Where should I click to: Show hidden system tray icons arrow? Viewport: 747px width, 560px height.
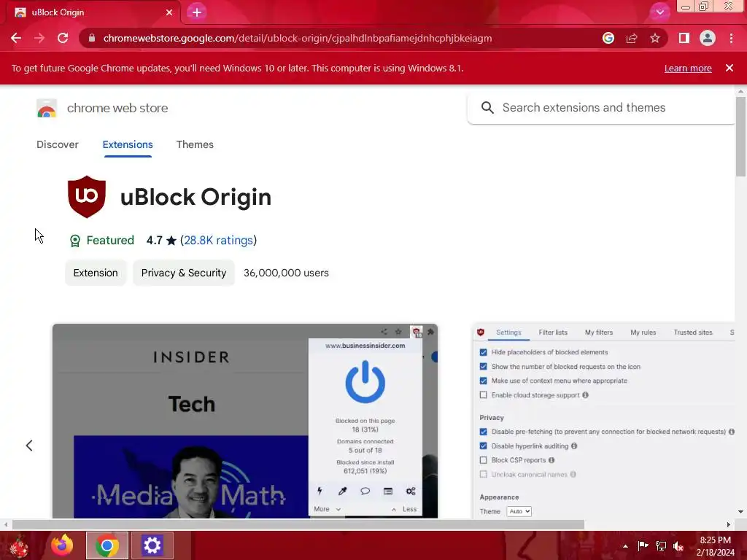coord(625,546)
